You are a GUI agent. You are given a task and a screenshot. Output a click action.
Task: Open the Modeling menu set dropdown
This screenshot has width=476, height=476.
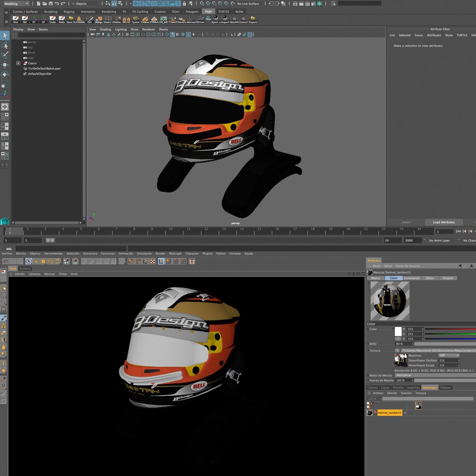click(16, 4)
